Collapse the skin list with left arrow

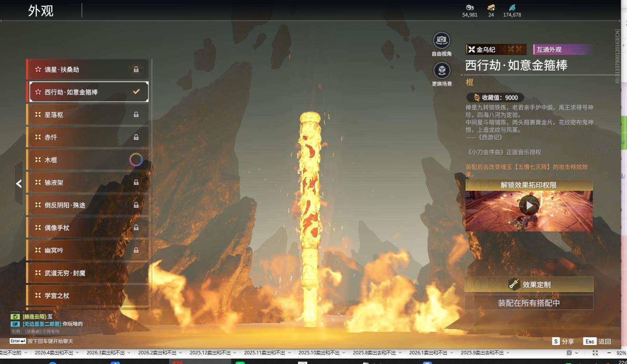(x=19, y=184)
